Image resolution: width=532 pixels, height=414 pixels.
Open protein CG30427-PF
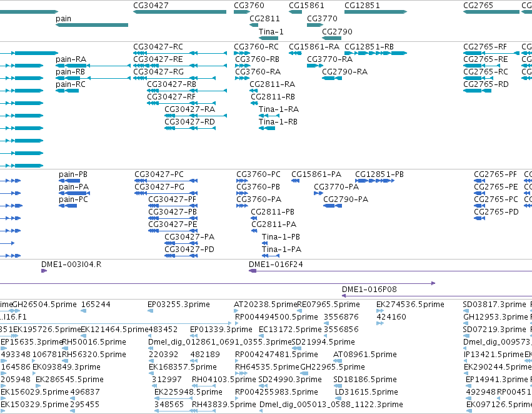coord(173,199)
